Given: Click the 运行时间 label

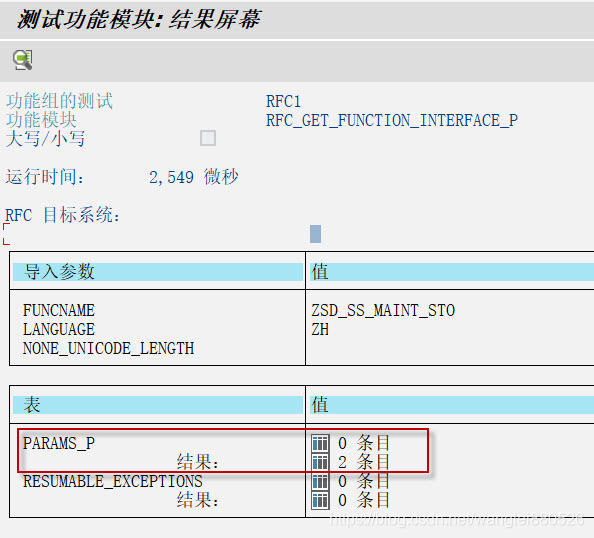Looking at the screenshot, I should pos(45,177).
